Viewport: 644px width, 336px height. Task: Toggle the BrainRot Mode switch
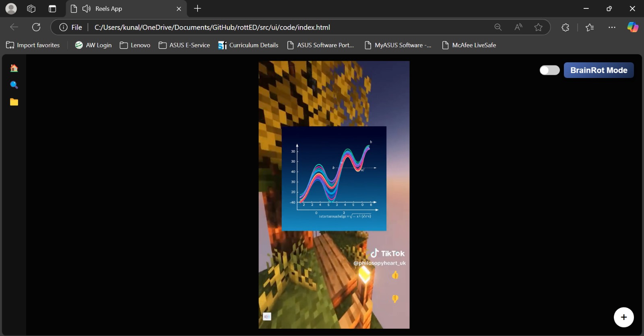click(550, 70)
